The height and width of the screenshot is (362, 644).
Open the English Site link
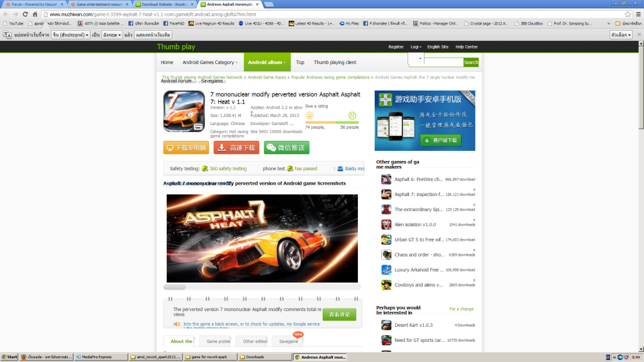point(438,47)
